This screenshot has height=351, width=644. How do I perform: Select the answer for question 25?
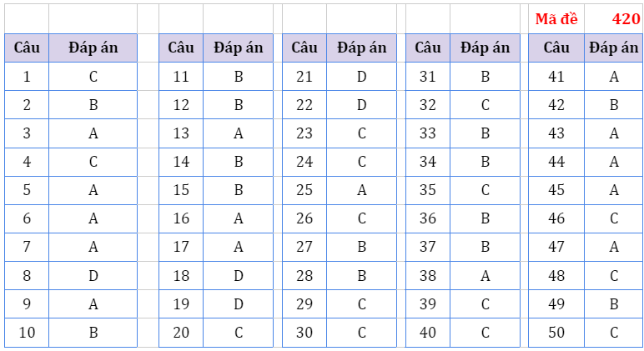click(x=362, y=190)
